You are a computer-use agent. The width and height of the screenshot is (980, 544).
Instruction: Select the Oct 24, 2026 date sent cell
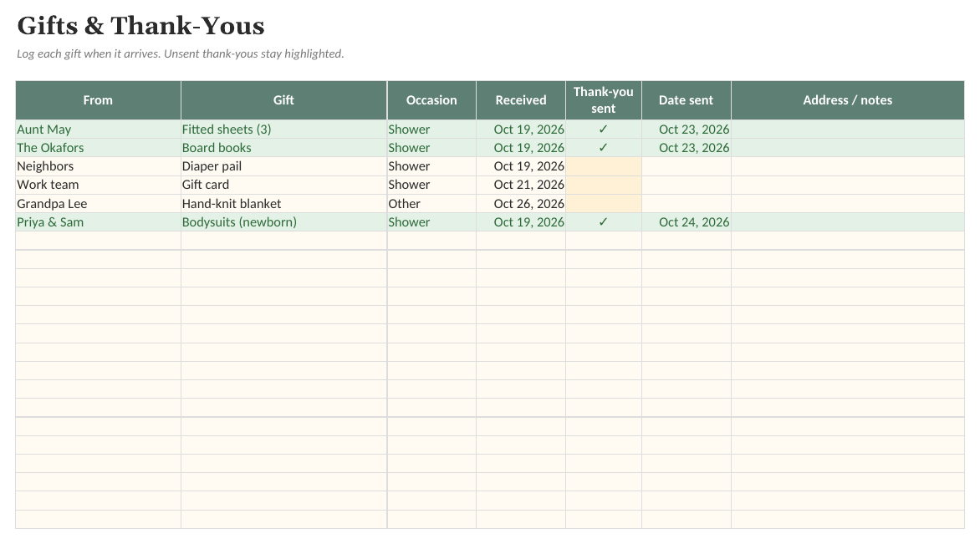(687, 222)
